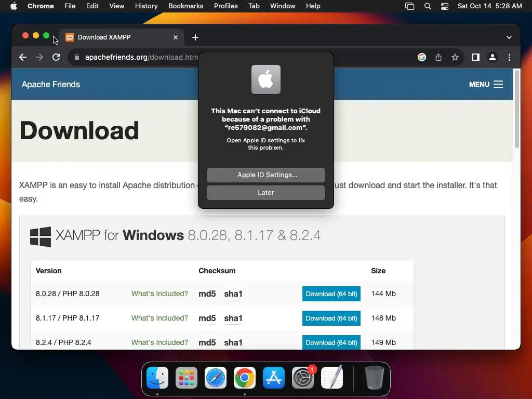Click the screen mirroring menu bar icon
Screen dimensions: 532x399
coord(409,6)
